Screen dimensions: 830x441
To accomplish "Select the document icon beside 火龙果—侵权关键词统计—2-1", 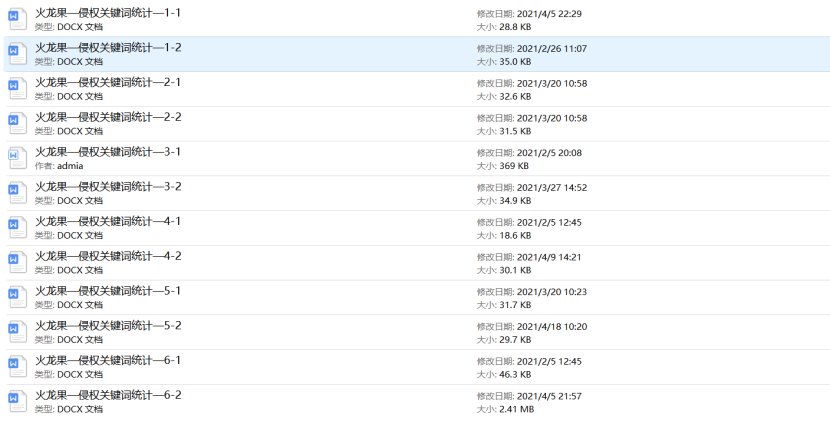I will coord(15,89).
